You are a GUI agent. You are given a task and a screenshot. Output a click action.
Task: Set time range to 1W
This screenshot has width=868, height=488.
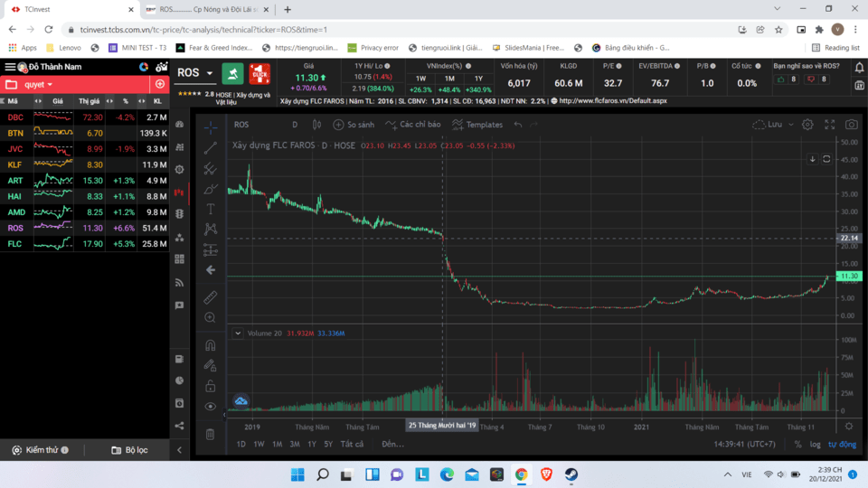(x=259, y=444)
